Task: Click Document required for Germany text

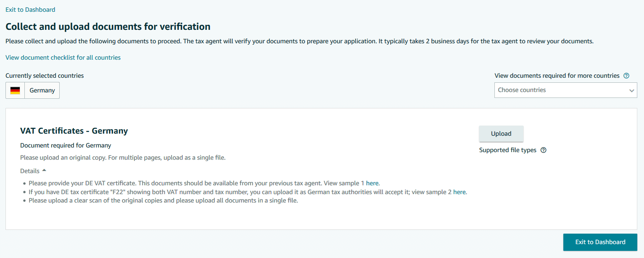Action: (66, 145)
